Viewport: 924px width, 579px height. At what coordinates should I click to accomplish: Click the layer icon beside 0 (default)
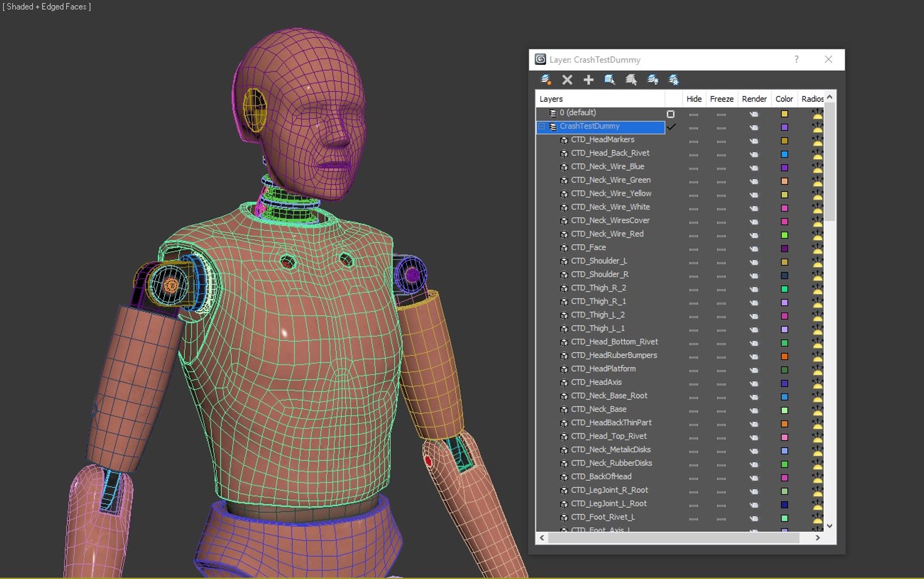(x=553, y=113)
